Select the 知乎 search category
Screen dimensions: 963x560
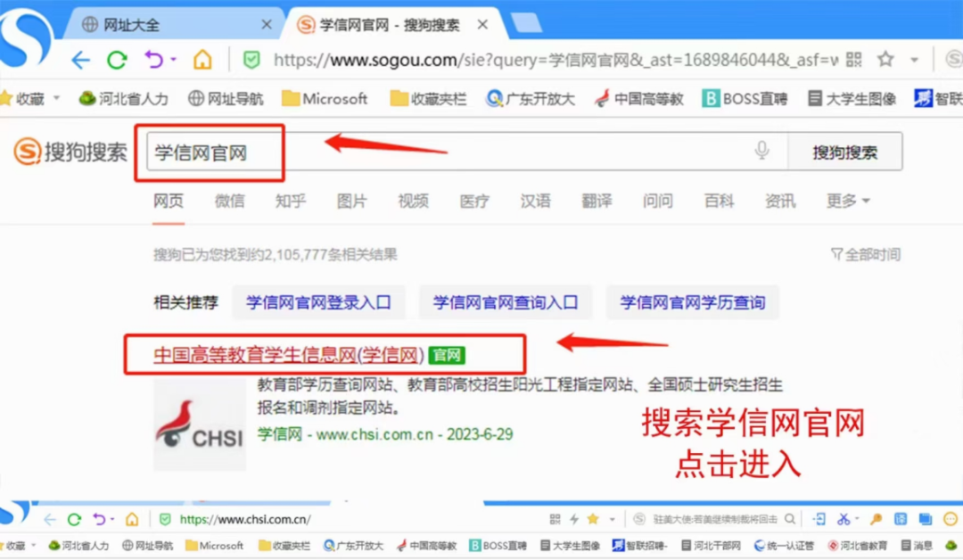point(290,202)
